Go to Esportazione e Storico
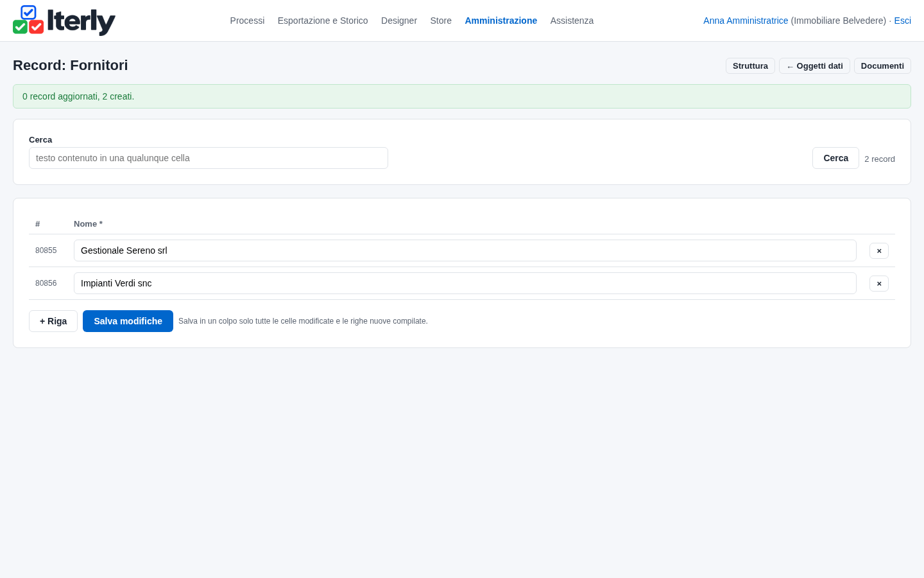 pos(323,21)
